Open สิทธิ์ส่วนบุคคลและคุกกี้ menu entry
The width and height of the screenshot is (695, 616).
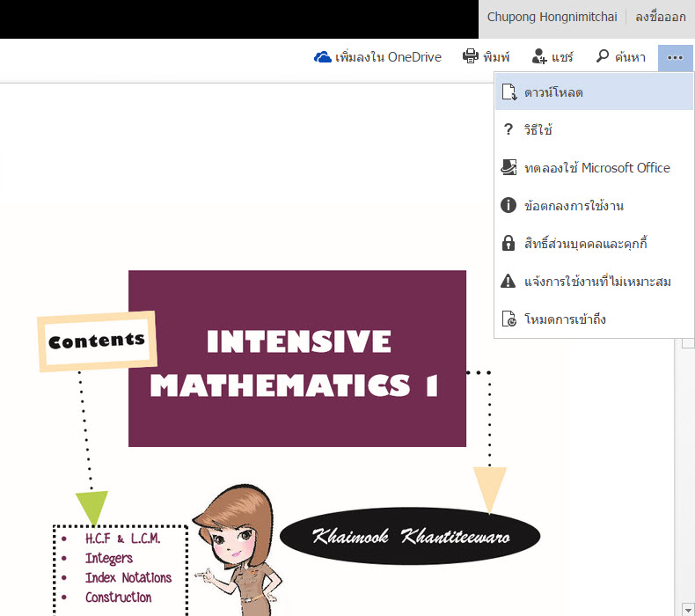coord(594,243)
